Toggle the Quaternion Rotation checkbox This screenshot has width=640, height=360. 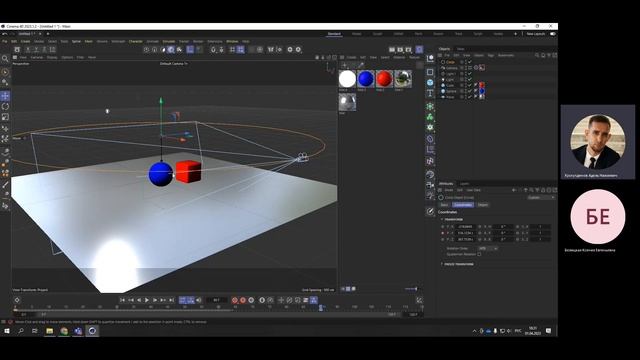tap(479, 254)
